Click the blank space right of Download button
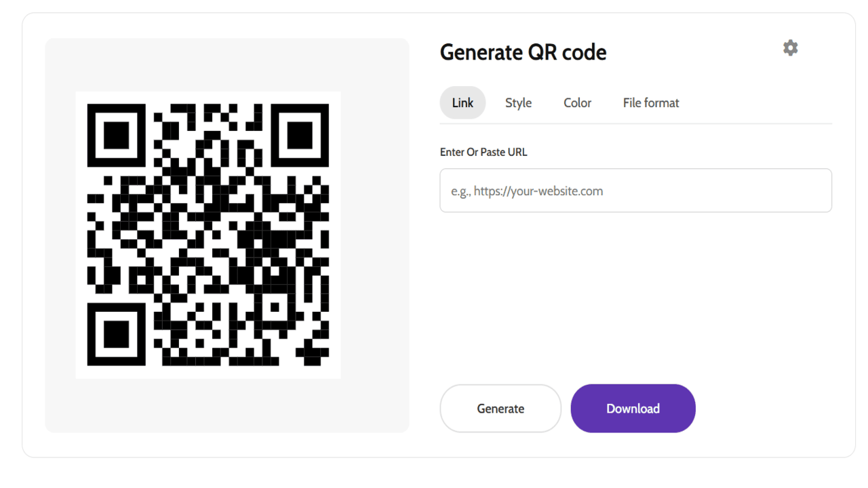The height and width of the screenshot is (488, 868). pyautogui.click(x=766, y=409)
